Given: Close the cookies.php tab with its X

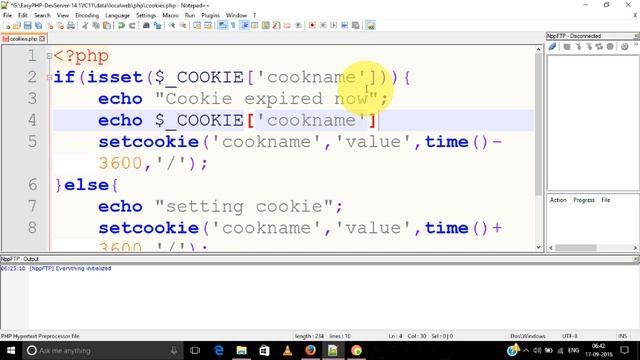Looking at the screenshot, I should tap(42, 39).
